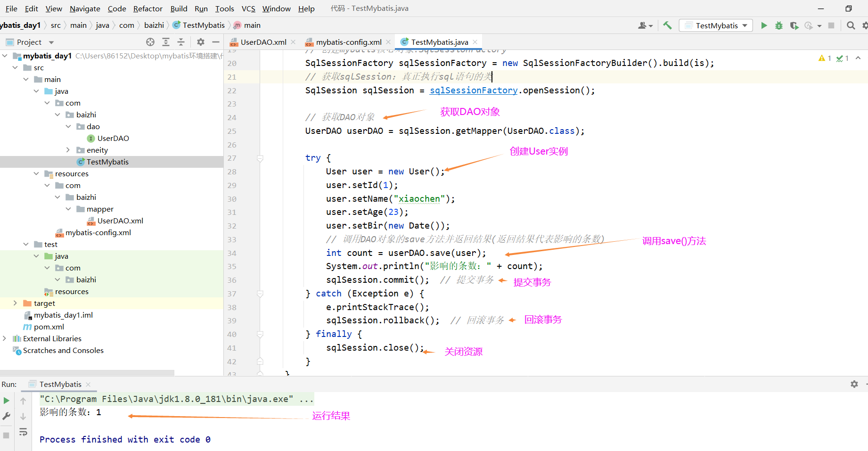This screenshot has width=868, height=451.
Task: Expand the eneity package
Action: tap(68, 150)
